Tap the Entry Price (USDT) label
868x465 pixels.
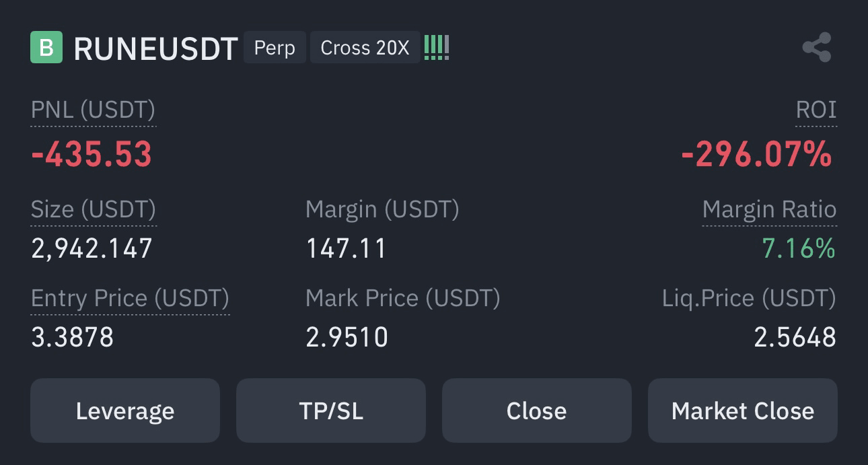point(131,298)
